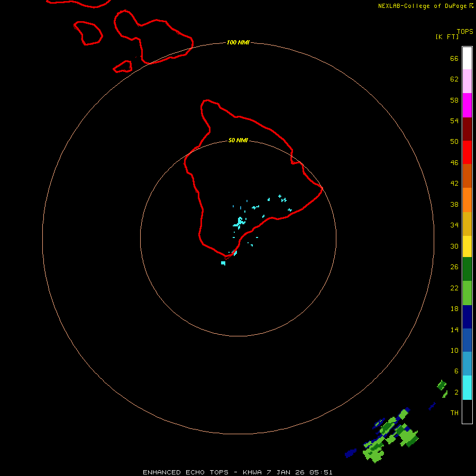Click the "54" legend value

[x=454, y=121]
